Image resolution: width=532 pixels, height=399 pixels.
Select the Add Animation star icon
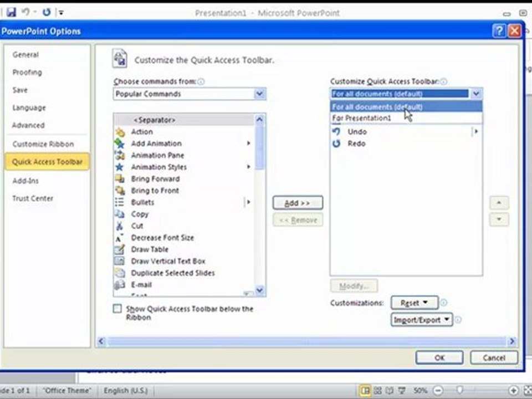coord(120,144)
